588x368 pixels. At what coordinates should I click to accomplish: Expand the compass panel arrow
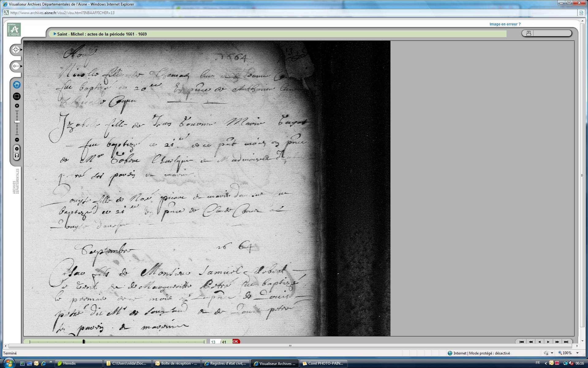click(21, 50)
